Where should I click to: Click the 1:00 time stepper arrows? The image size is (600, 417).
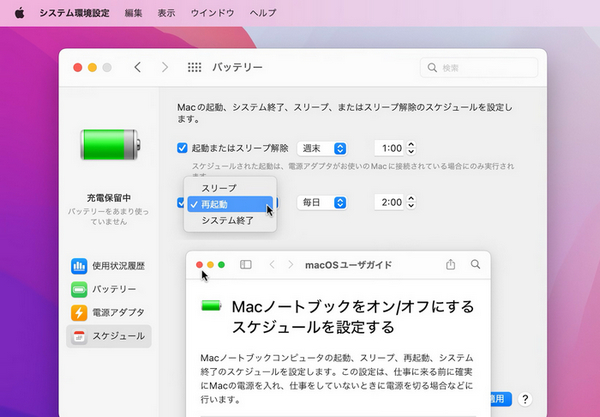pos(411,148)
